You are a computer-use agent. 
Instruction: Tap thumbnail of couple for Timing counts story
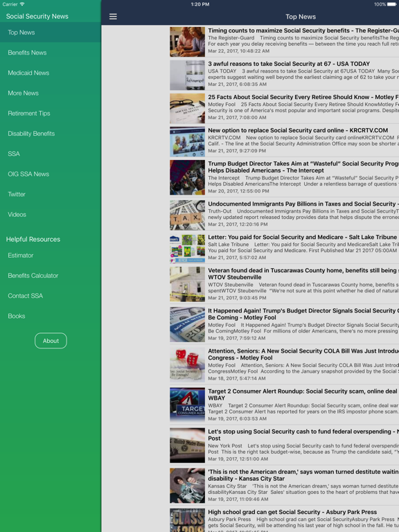187,42
